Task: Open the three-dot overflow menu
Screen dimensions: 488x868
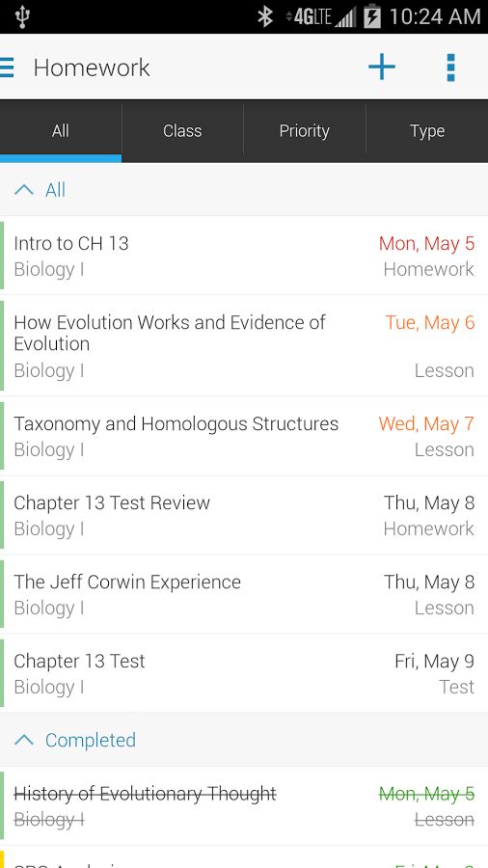Action: pos(451,68)
